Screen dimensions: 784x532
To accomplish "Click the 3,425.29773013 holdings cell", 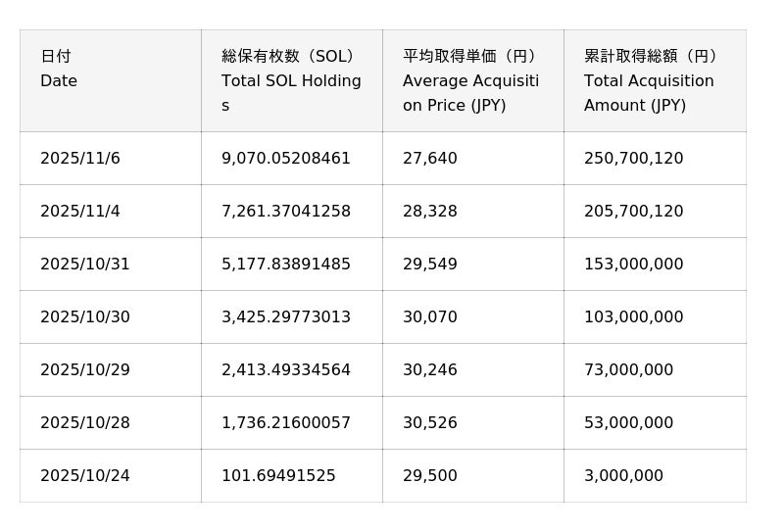I will coord(286,317).
